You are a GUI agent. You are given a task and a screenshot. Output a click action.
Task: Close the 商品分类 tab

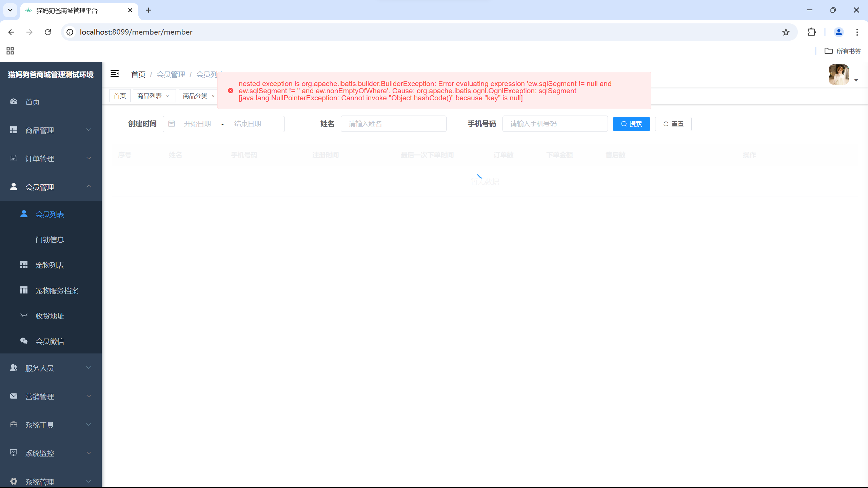[x=213, y=96]
